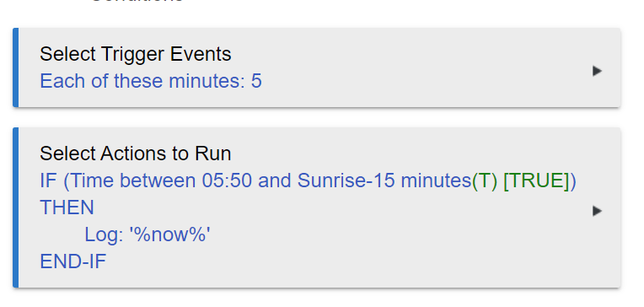Expand the Select Actions to Run arrow
Image resolution: width=644 pixels, height=307 pixels.
(597, 211)
